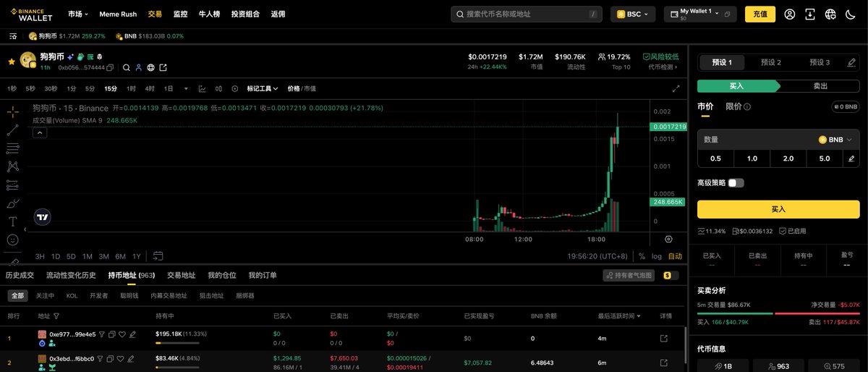Open the language globe icon in header
The height and width of the screenshot is (372, 868).
click(830, 14)
